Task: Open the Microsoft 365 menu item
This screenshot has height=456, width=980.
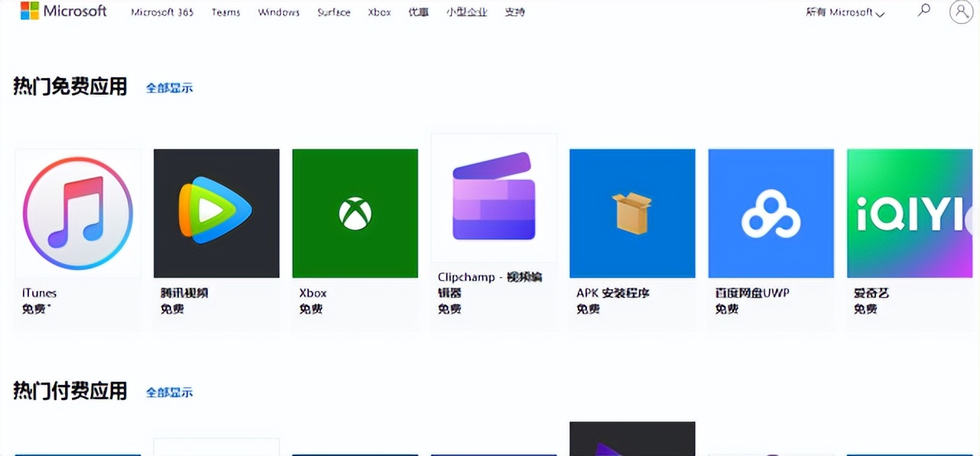Action: (x=161, y=12)
